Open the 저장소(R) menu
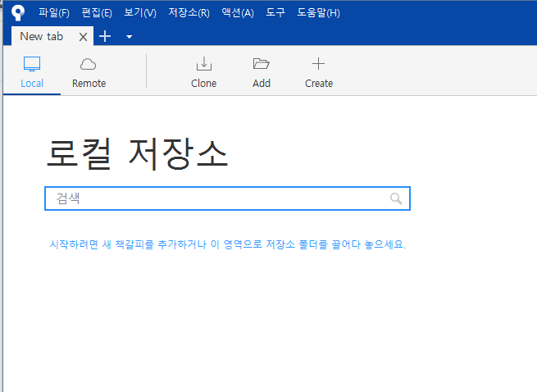Screen dimensions: 537x392 189,13
